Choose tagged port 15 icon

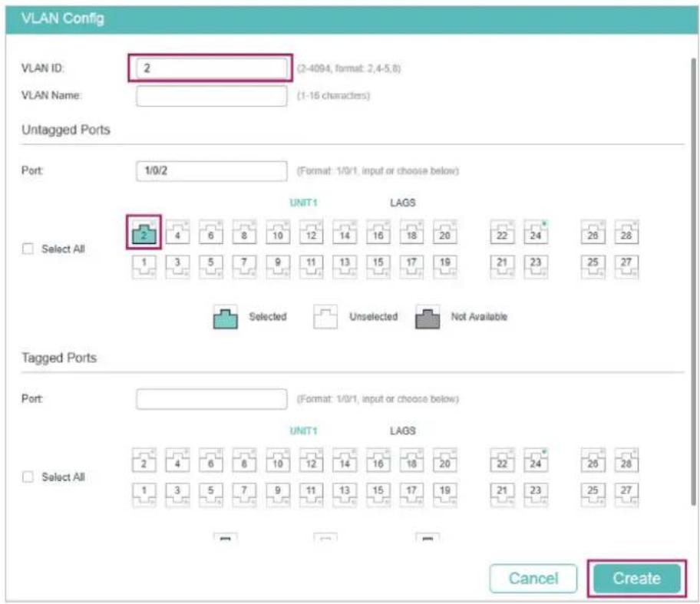[378, 495]
